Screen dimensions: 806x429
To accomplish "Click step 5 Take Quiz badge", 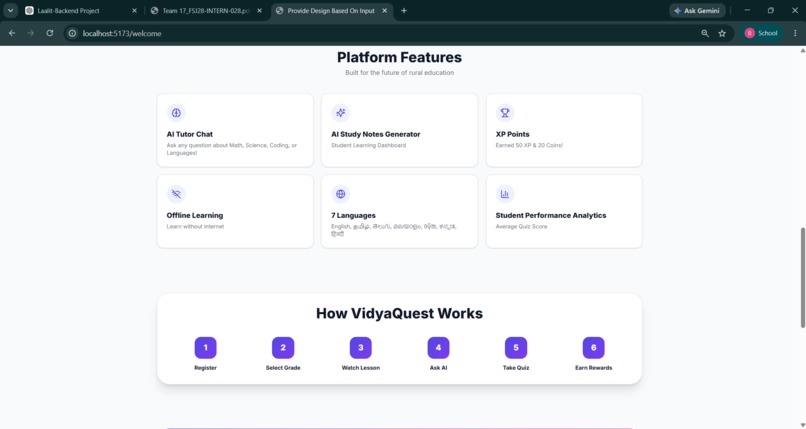I will tap(516, 348).
